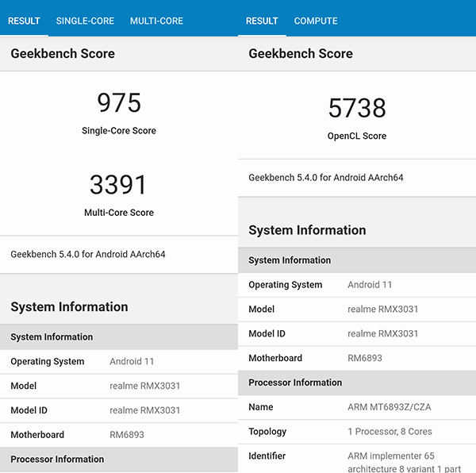Select the RESULT tab beside SINGLE-CORE

24,21
